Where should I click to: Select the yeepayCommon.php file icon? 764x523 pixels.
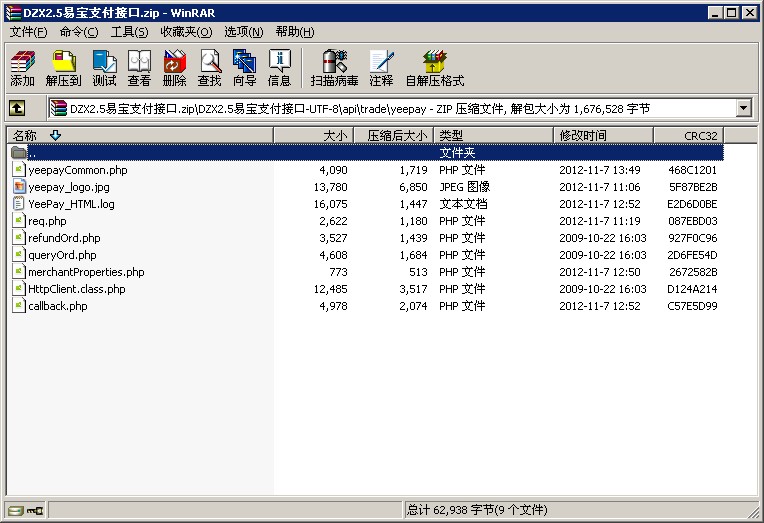coord(19,170)
